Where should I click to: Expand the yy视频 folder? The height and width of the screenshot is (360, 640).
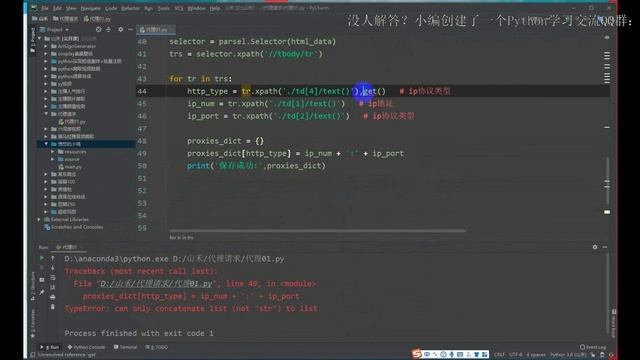click(x=46, y=84)
